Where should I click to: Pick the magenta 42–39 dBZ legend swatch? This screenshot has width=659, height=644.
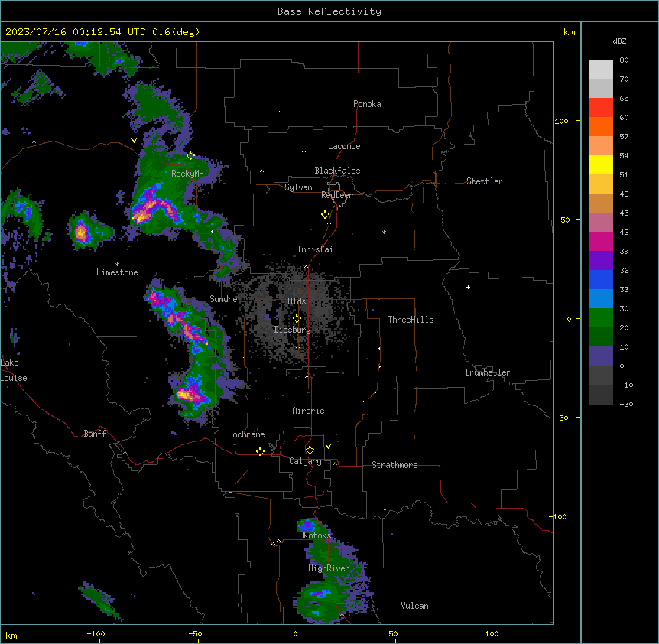[x=601, y=242]
